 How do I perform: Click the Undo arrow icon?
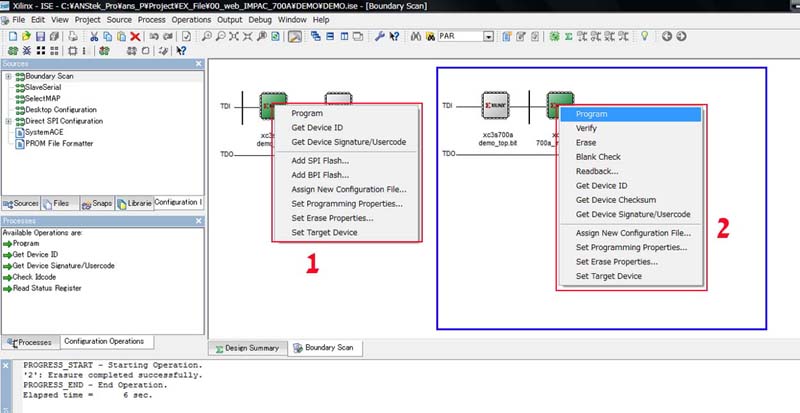click(154, 36)
